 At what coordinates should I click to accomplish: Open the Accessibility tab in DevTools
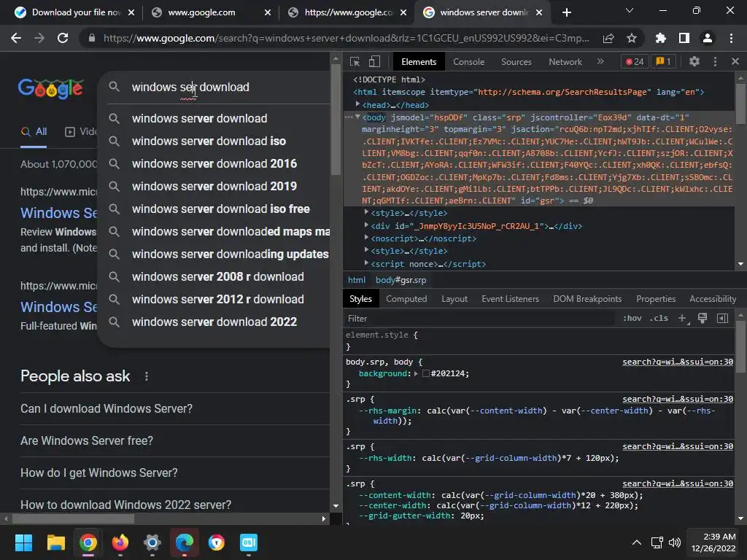point(712,298)
